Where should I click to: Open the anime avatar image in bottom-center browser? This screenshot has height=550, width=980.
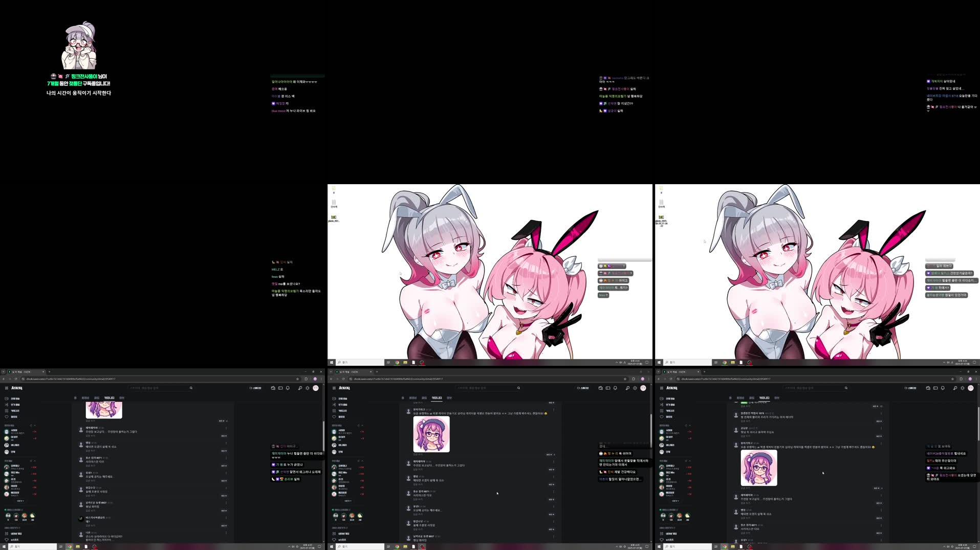(431, 434)
